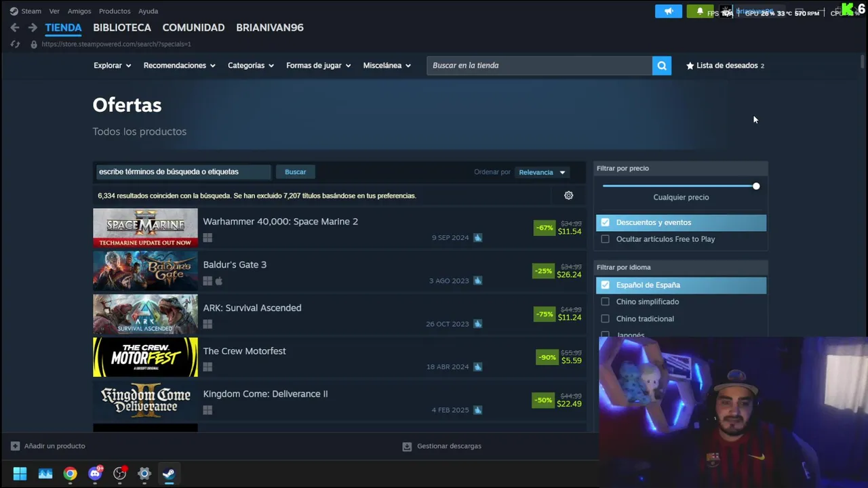The width and height of the screenshot is (868, 488).
Task: Click the store URL address text
Action: 116,44
